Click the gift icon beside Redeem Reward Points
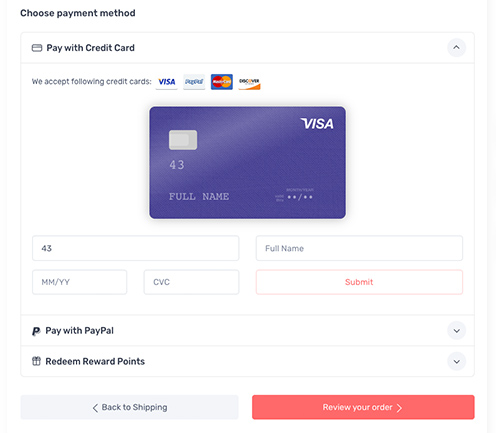This screenshot has height=433, width=496. tap(36, 361)
